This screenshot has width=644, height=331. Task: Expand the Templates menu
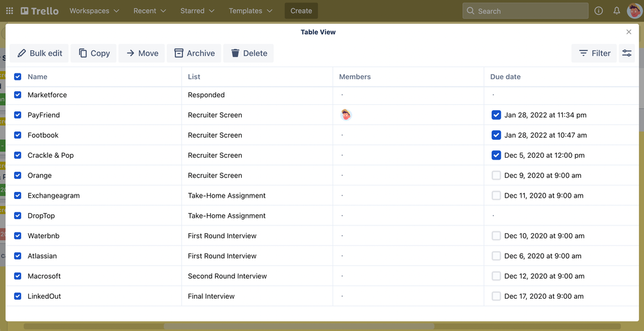(251, 11)
